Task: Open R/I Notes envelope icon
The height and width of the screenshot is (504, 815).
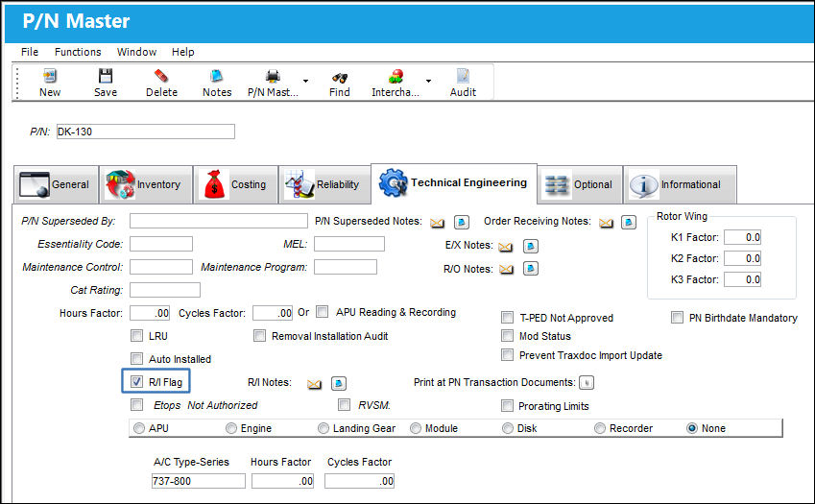Action: coord(315,384)
